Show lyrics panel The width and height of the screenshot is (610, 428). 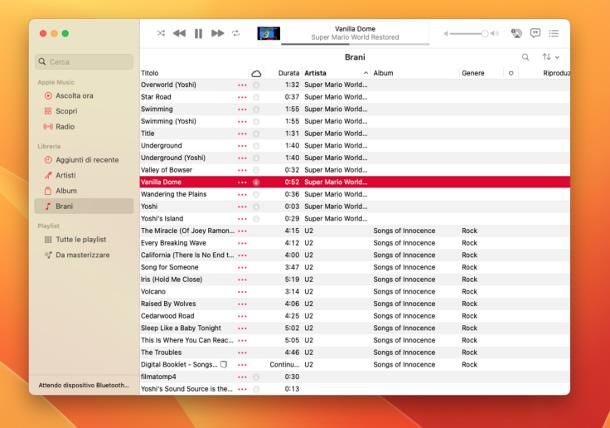point(535,33)
